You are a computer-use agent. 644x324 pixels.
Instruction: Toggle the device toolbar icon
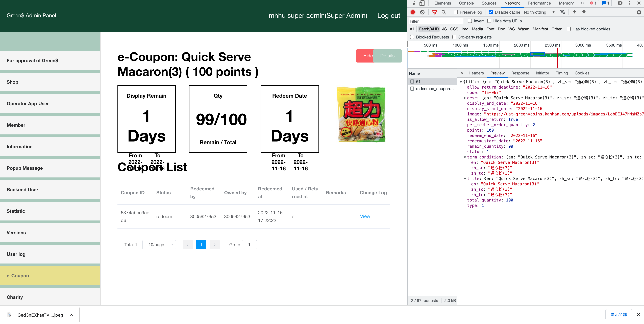tap(422, 3)
